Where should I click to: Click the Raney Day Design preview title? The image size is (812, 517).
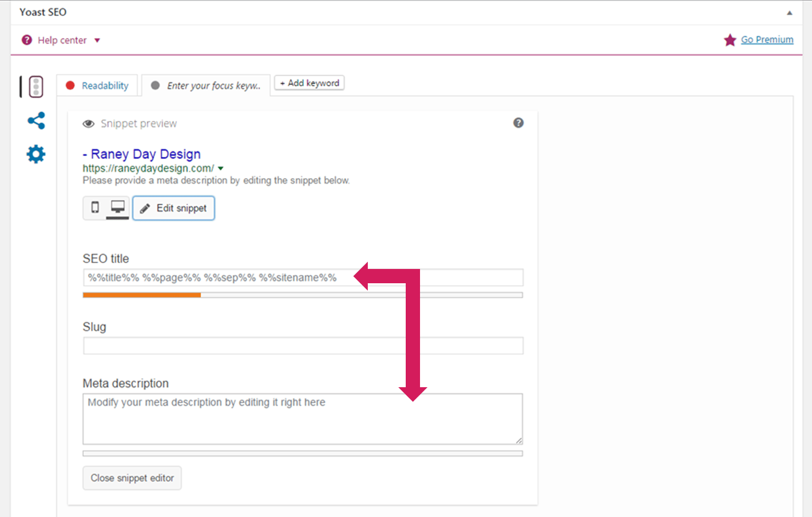pos(142,154)
